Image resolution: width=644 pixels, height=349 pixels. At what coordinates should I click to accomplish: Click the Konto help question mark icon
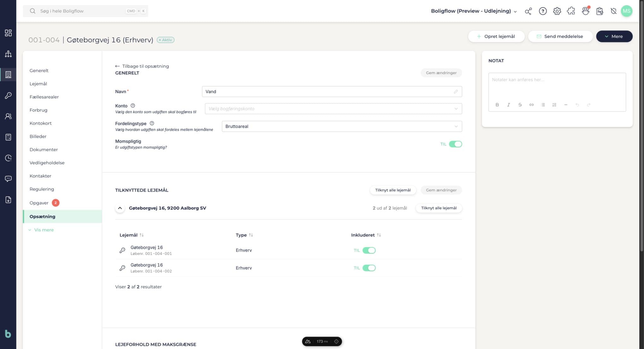pos(133,106)
